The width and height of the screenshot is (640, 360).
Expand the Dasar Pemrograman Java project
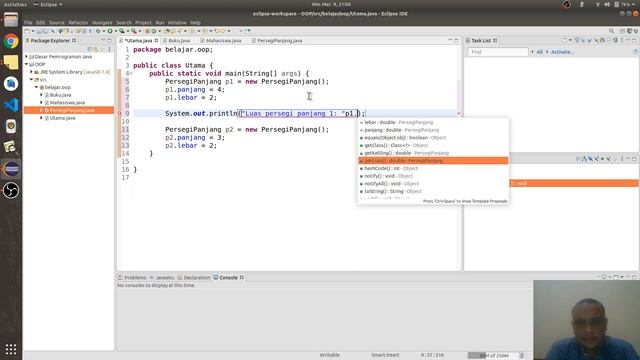[27, 57]
